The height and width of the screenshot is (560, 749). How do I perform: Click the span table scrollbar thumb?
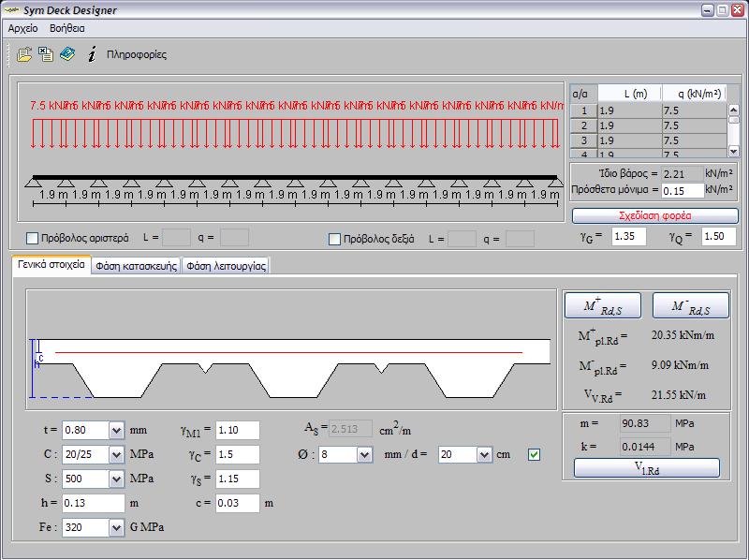coord(734,120)
